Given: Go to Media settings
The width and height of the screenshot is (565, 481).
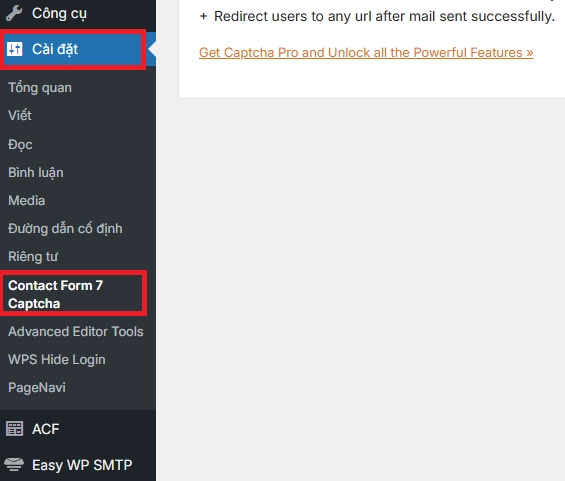Looking at the screenshot, I should [27, 200].
